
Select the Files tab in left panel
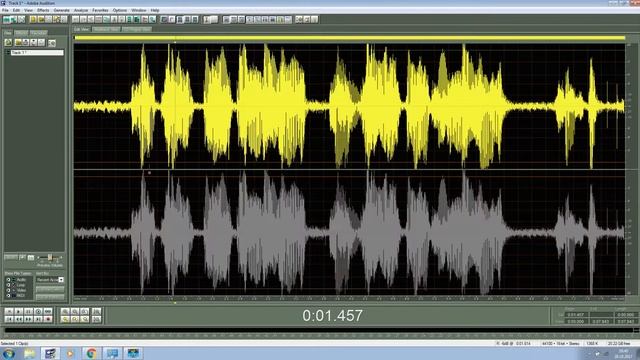pos(8,33)
